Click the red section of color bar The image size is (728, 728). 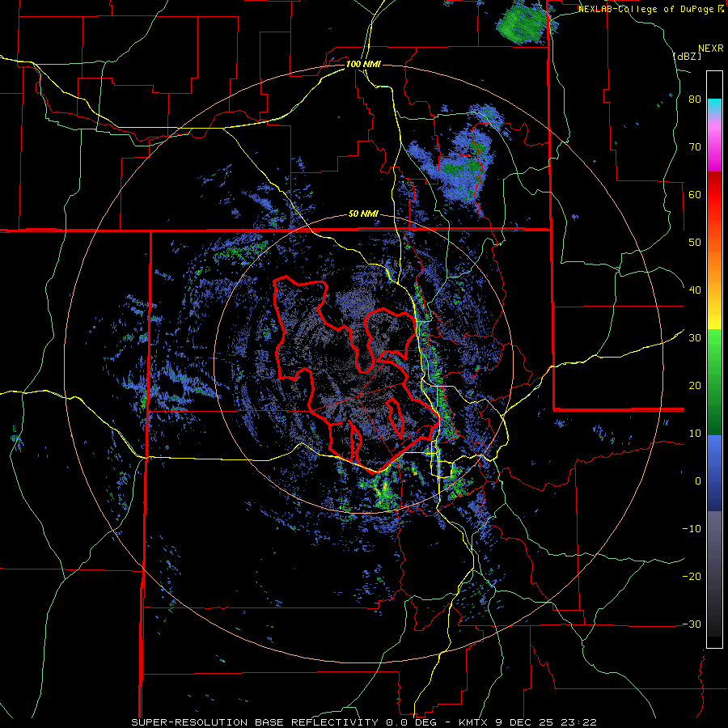coord(714,195)
